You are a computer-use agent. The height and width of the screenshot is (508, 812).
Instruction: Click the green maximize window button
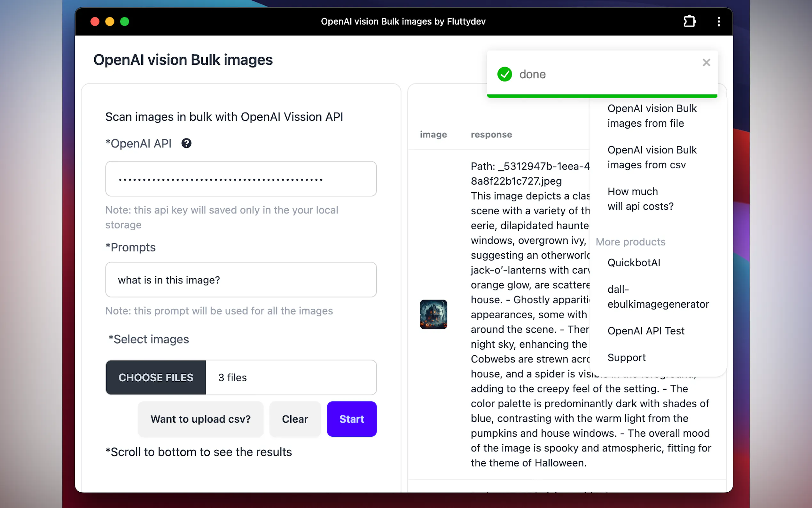[125, 21]
